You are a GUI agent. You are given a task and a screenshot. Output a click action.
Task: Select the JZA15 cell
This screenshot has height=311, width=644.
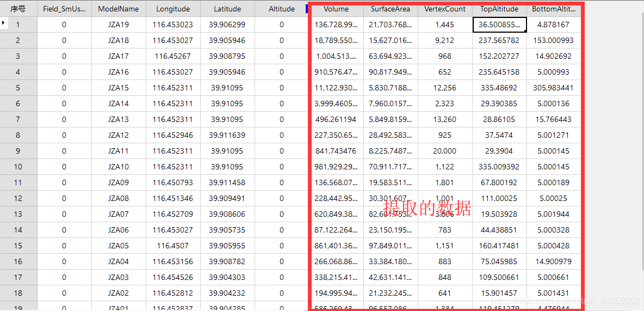(118, 88)
